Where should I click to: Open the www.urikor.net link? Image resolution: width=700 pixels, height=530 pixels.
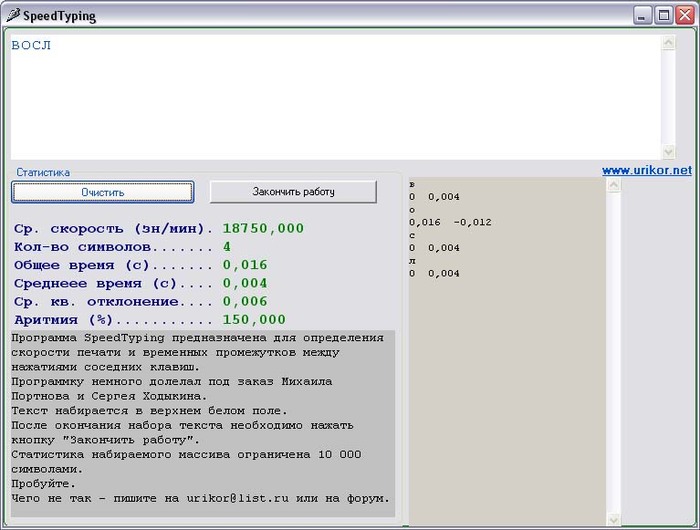646,170
